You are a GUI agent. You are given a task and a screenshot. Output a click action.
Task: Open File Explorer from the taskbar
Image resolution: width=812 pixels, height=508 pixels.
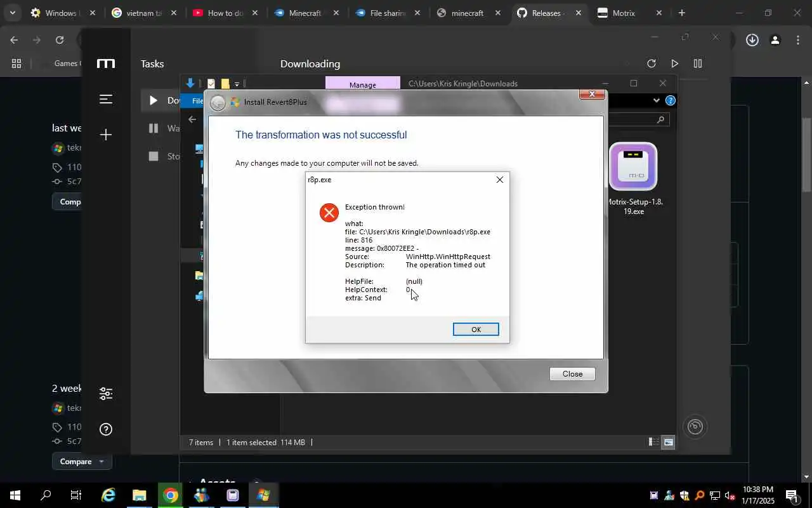(x=139, y=495)
